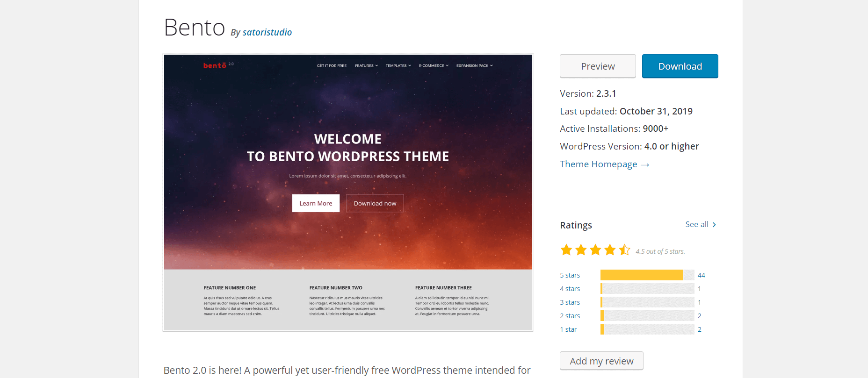Click the half-filled fifth star

pos(624,250)
